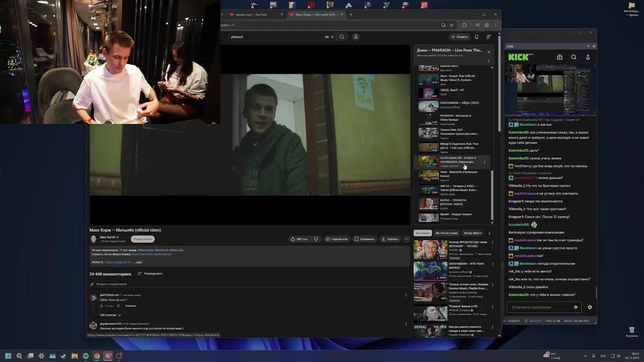
Task: Click Подписаться subscribe button
Action: click(x=142, y=239)
